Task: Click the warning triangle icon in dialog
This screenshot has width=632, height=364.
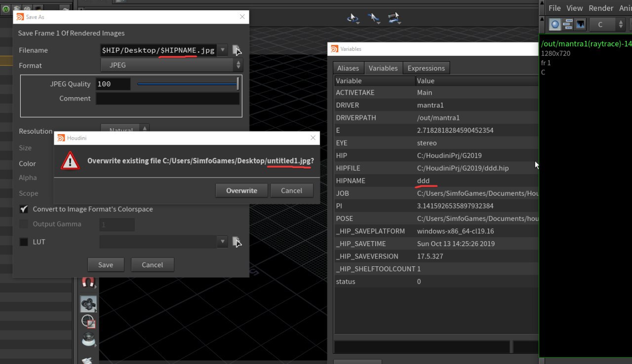Action: [x=70, y=161]
